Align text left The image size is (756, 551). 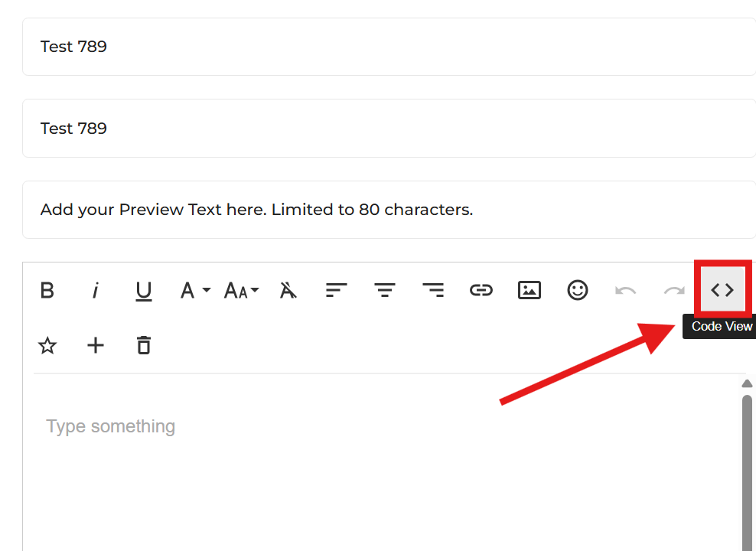coord(337,290)
